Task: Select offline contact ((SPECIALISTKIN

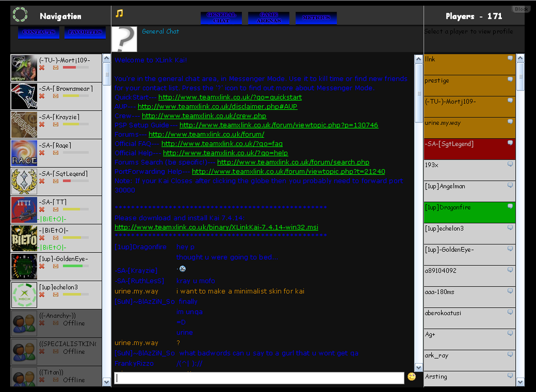Action: [x=57, y=351]
